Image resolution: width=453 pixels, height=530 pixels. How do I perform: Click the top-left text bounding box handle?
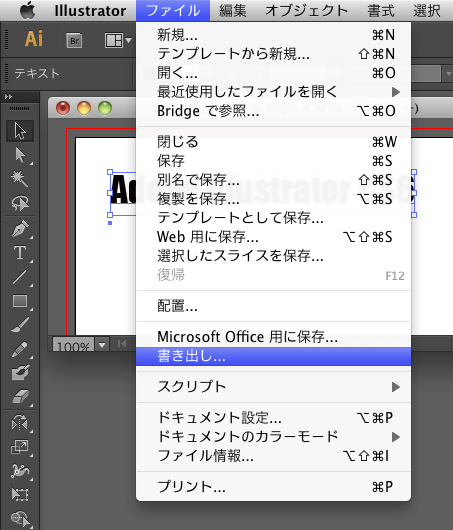(x=110, y=172)
